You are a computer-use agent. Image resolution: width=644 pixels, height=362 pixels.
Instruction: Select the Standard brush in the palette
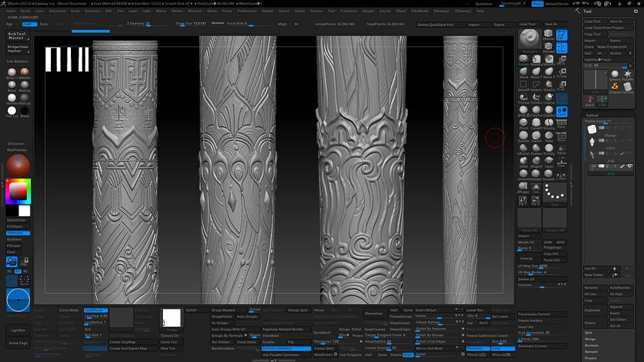coord(523,60)
